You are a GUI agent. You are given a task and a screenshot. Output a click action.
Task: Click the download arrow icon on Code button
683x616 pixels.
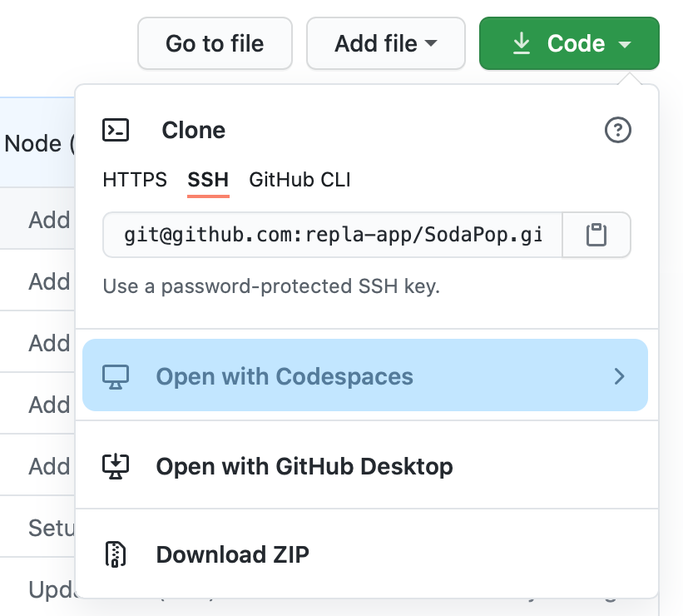521,43
